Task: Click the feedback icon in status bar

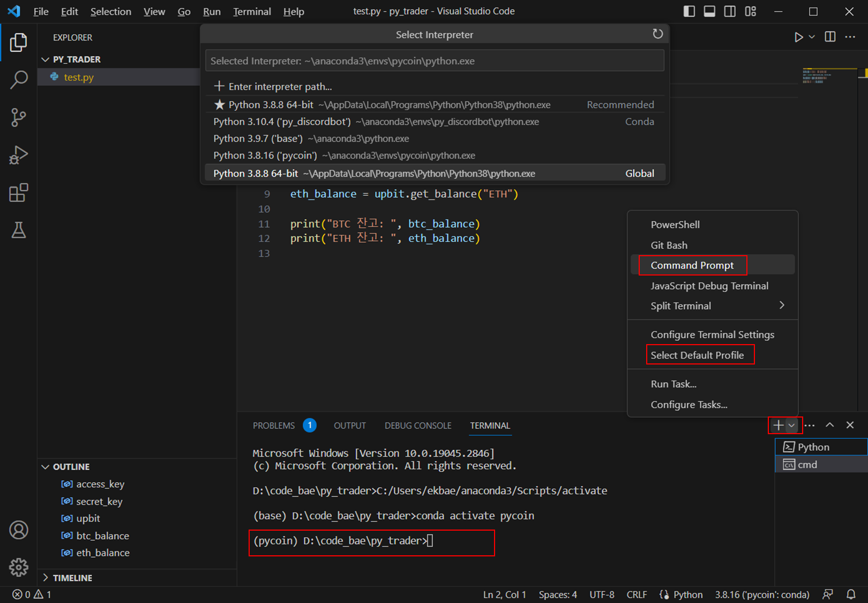Action: 828,594
